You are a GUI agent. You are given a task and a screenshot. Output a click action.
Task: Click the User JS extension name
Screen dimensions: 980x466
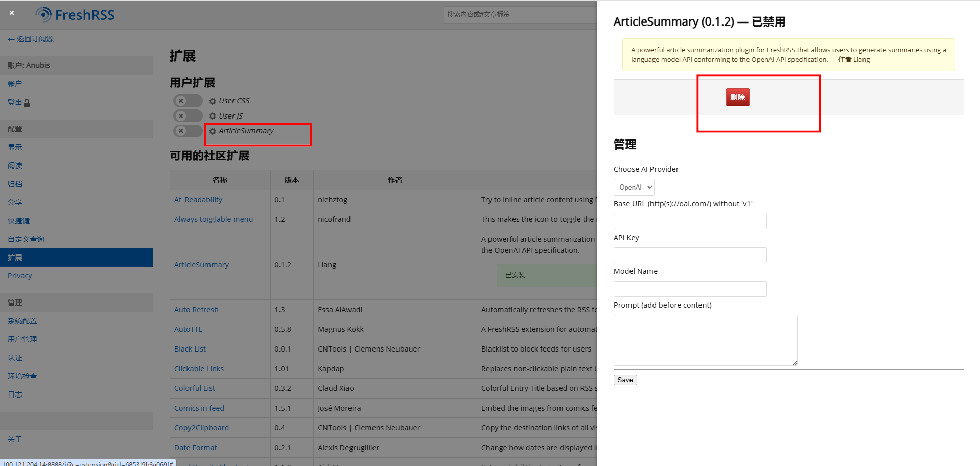pyautogui.click(x=231, y=116)
